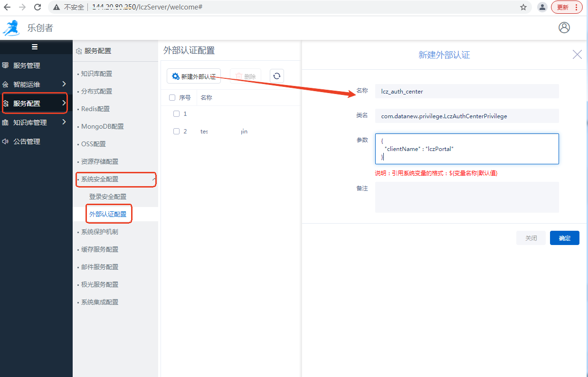This screenshot has width=588, height=377.
Task: Bookmark this page with the star icon
Action: pos(523,7)
